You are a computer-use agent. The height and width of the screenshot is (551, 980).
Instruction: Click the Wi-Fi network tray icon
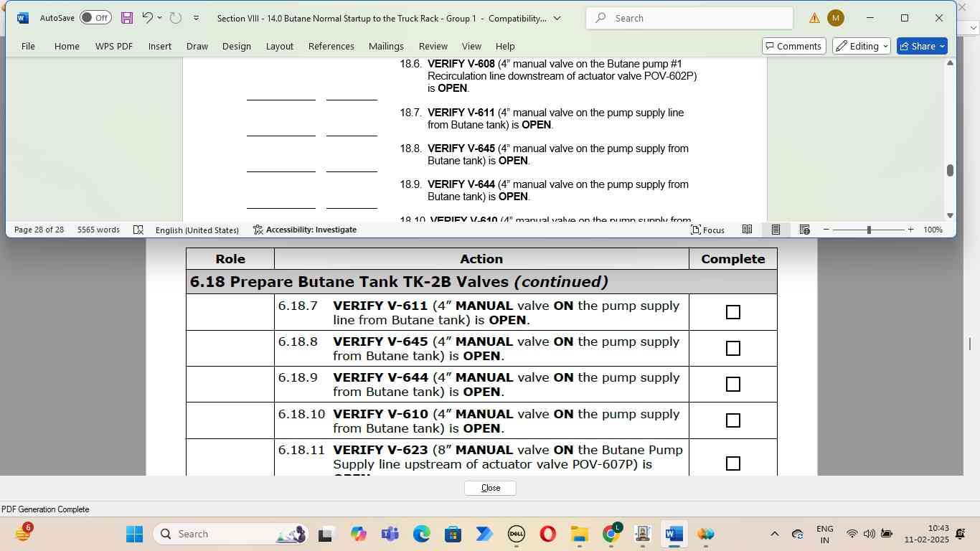852,534
